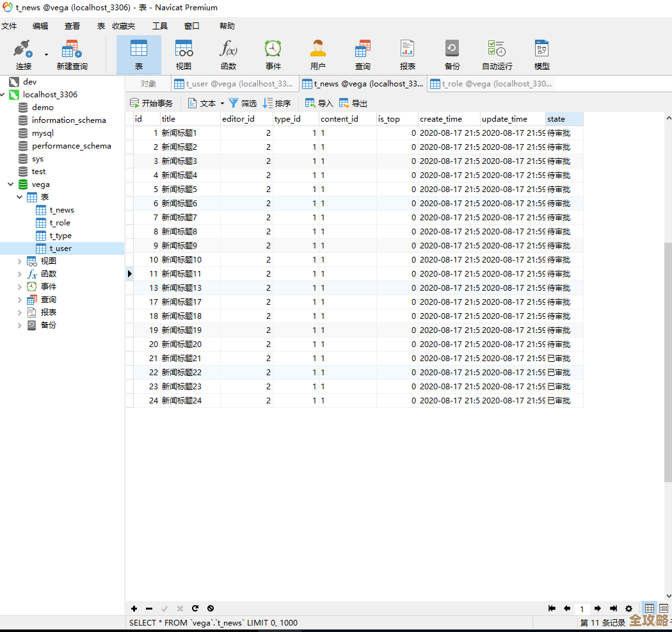Open the 文本 dropdown arrow
This screenshot has width=672, height=632.
click(222, 103)
